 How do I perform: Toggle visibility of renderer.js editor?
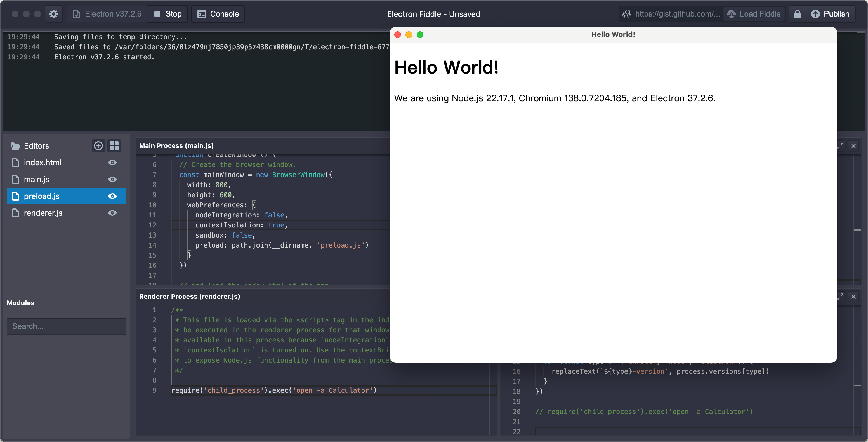(112, 213)
